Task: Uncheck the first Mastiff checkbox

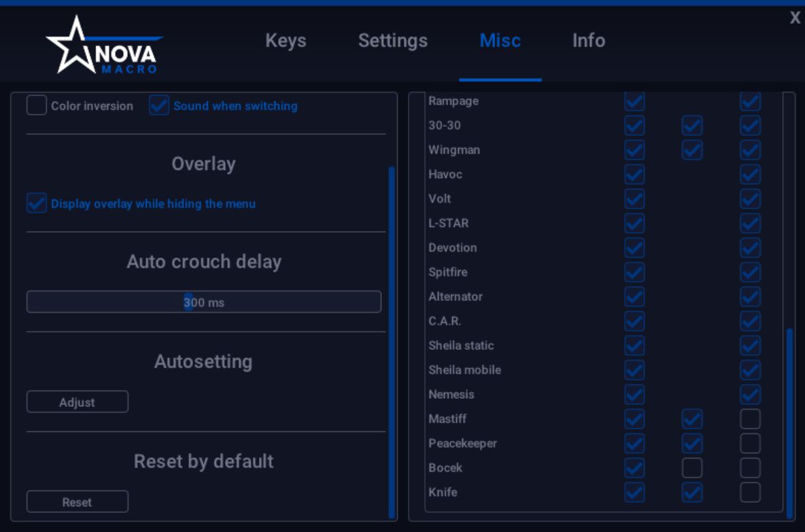Action: click(634, 419)
